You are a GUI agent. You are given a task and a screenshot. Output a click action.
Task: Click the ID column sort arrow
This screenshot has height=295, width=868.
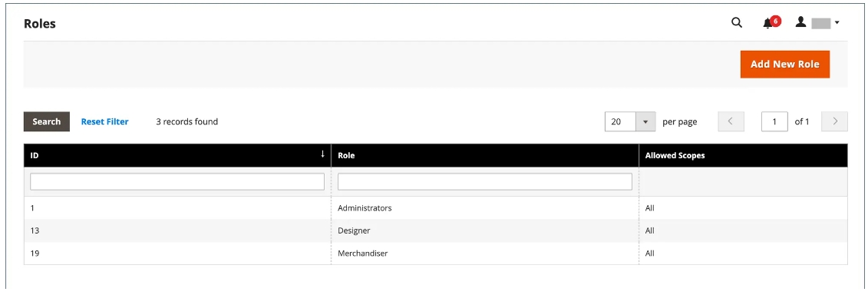pos(323,154)
